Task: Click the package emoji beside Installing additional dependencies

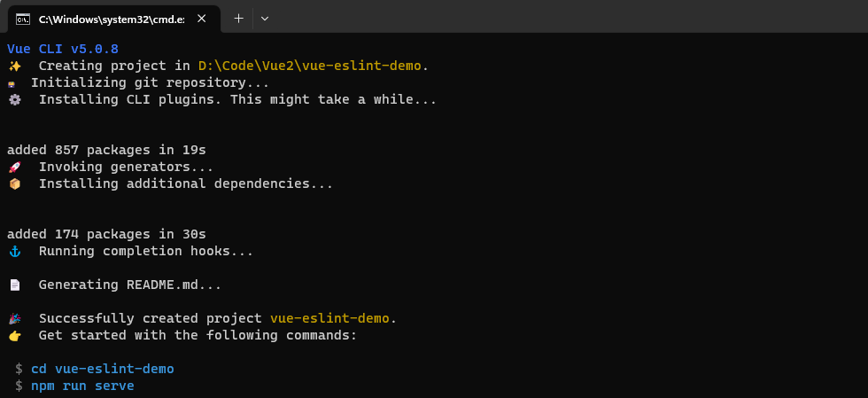Action: [14, 183]
